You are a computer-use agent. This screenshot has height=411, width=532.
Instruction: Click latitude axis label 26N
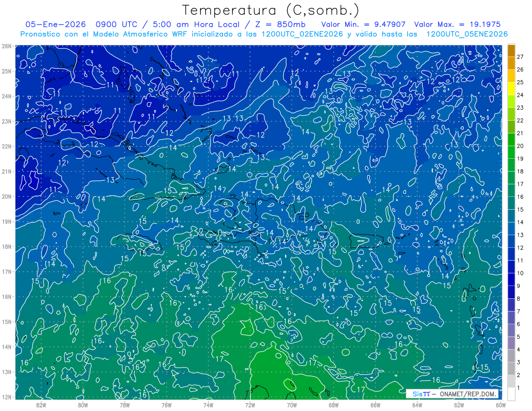[x=6, y=46]
